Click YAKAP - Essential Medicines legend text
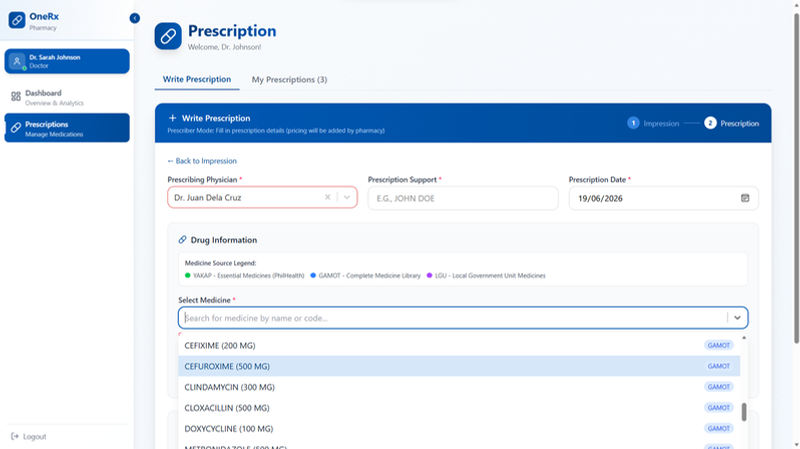 (248, 276)
